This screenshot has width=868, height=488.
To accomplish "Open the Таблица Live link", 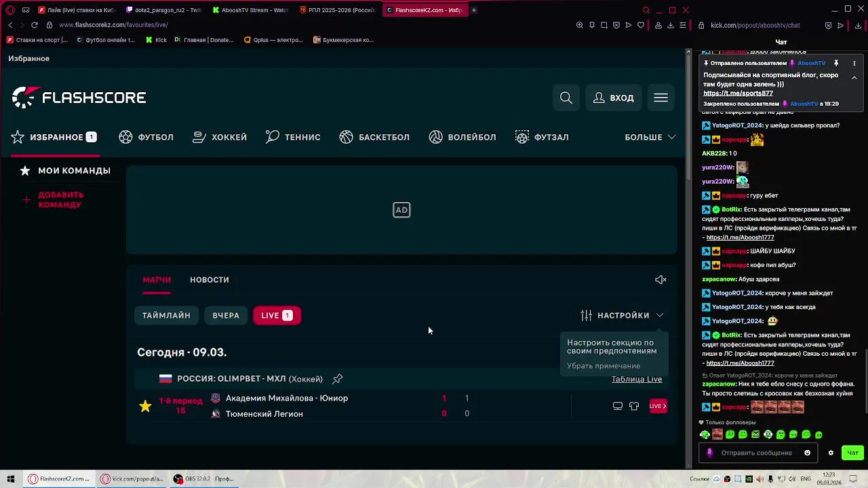I will [x=637, y=379].
